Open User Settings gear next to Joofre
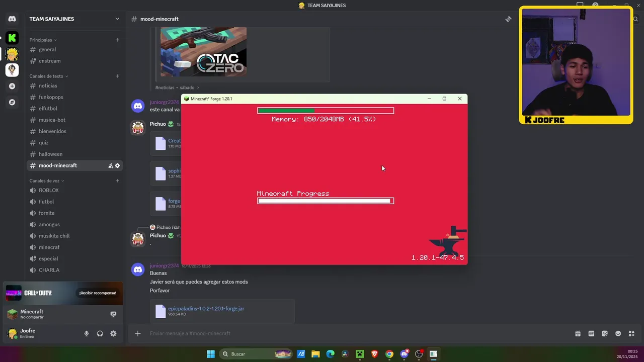The image size is (644, 362). [113, 333]
